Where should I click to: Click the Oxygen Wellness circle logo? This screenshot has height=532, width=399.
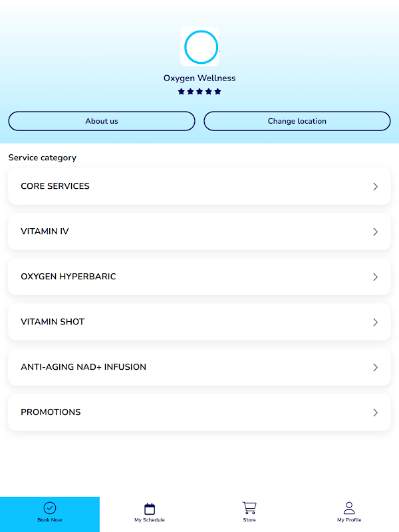click(x=200, y=47)
